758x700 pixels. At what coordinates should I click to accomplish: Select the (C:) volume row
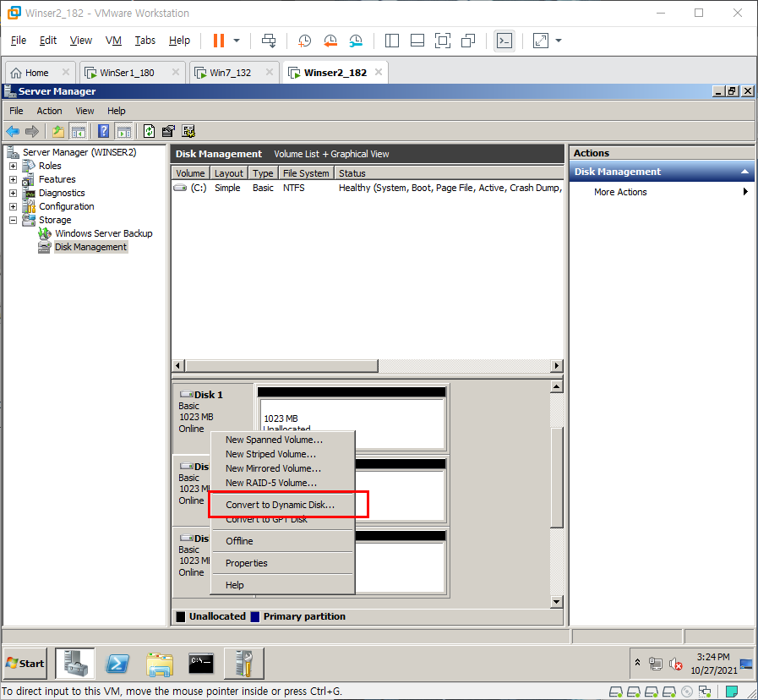(368, 188)
